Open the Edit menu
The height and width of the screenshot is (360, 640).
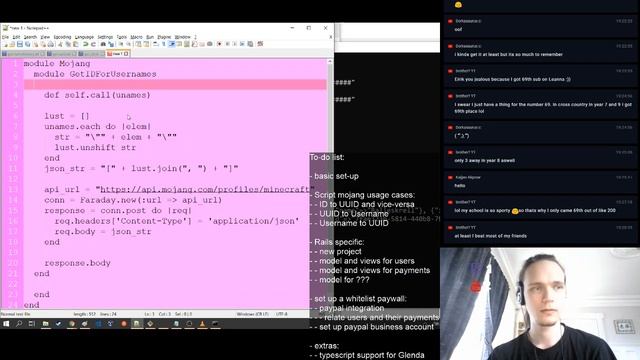pyautogui.click(x=16, y=37)
